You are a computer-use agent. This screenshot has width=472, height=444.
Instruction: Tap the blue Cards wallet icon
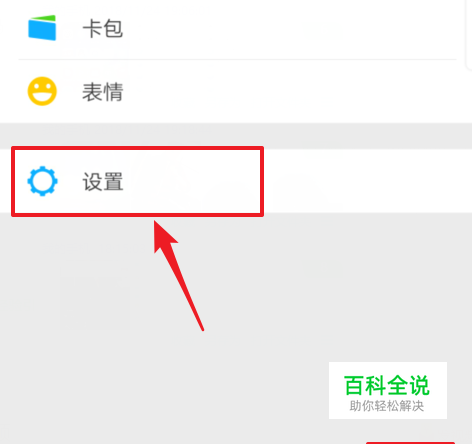click(42, 28)
